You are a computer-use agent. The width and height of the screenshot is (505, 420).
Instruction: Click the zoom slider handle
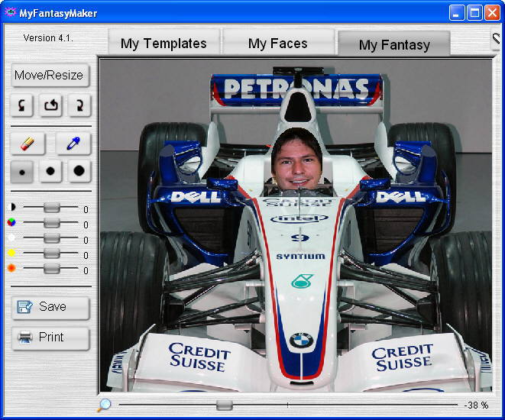point(225,405)
